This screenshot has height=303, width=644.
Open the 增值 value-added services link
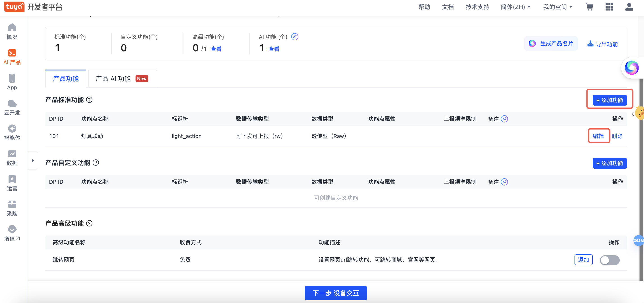click(12, 234)
